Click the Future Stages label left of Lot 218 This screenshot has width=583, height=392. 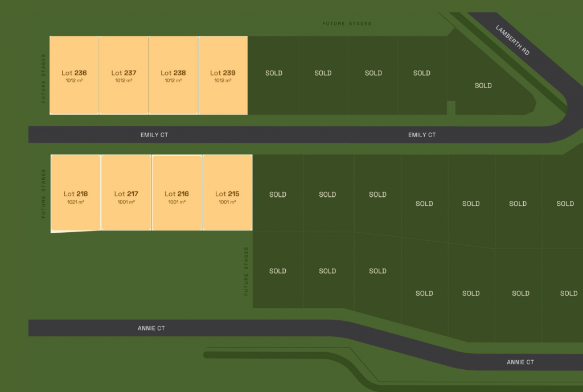(x=43, y=193)
